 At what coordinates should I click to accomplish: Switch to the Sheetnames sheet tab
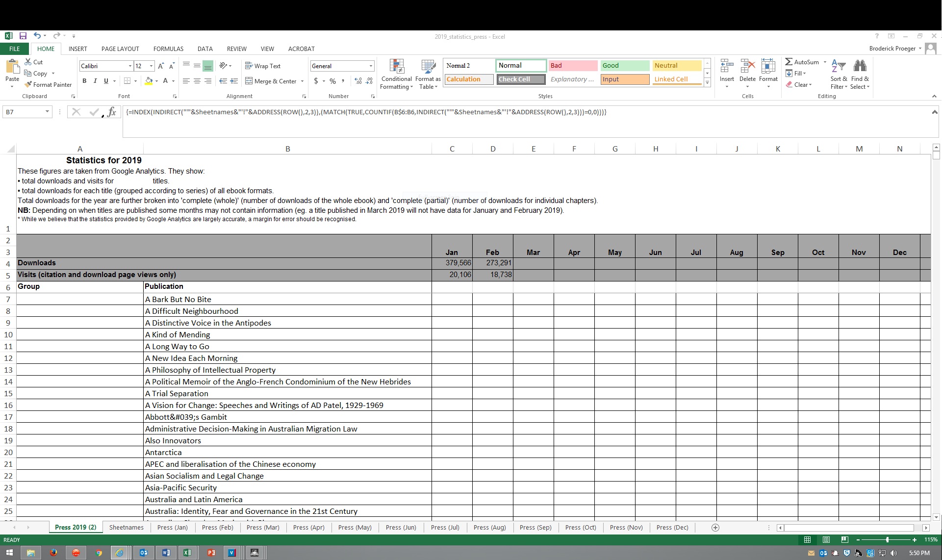click(x=126, y=527)
